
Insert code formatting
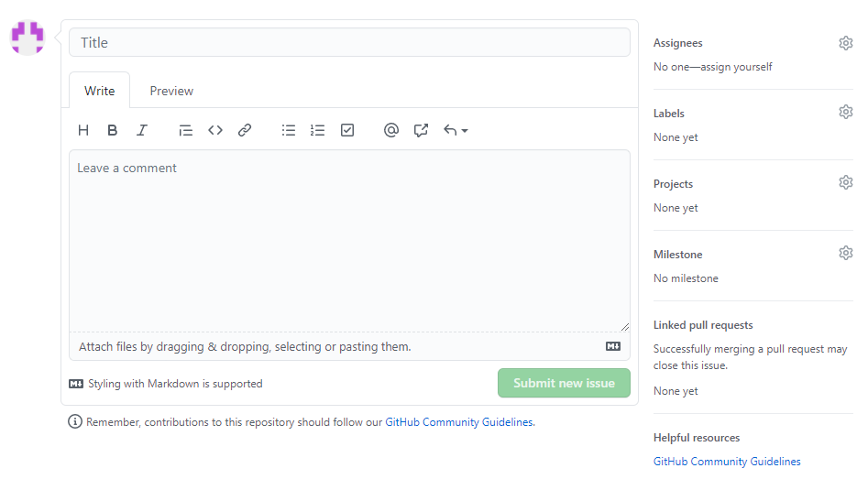coord(215,130)
